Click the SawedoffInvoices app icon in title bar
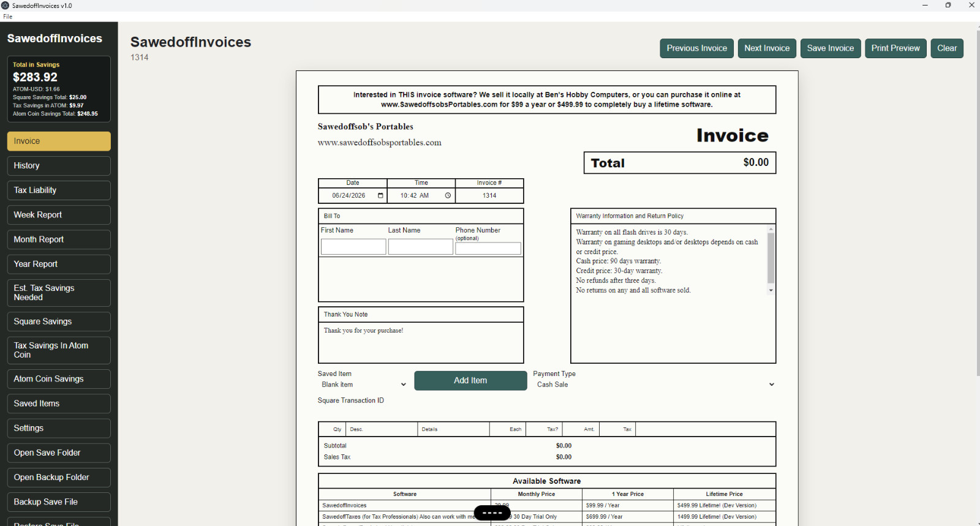The height and width of the screenshot is (526, 980). 6,6
